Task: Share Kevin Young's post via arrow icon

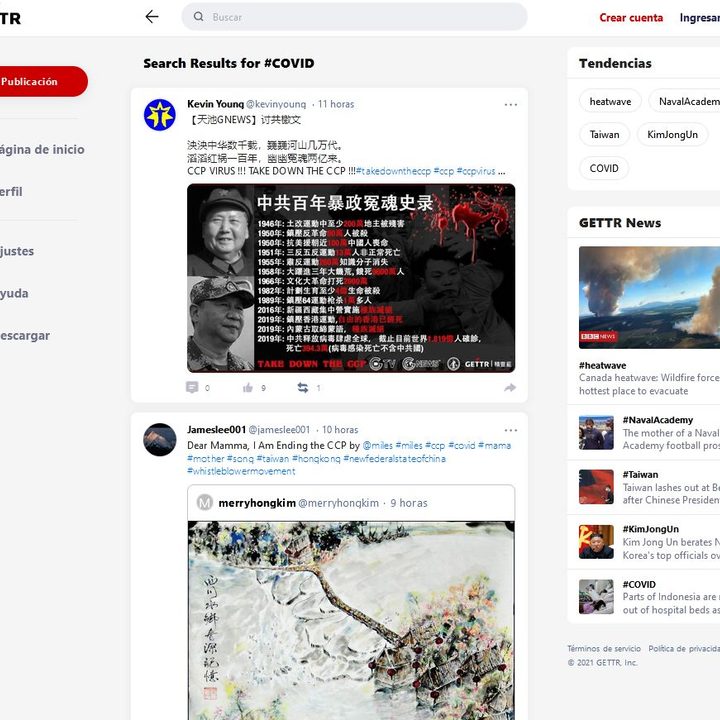Action: (x=509, y=388)
